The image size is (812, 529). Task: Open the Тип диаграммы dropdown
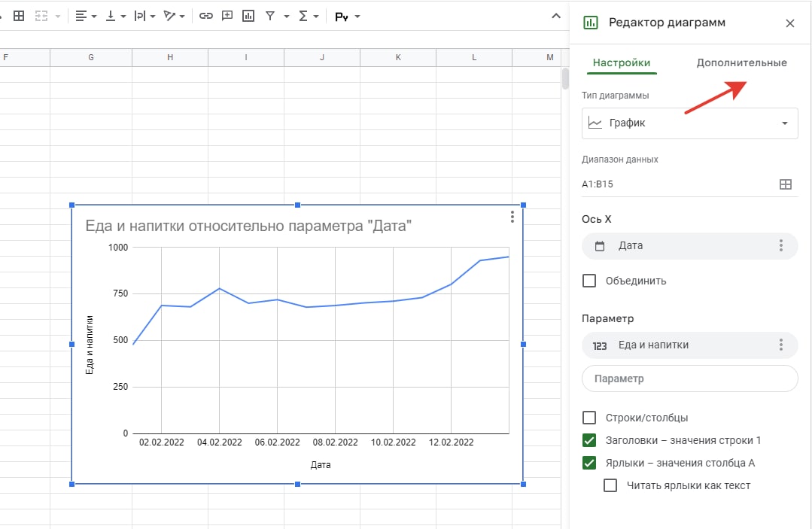[x=689, y=123]
